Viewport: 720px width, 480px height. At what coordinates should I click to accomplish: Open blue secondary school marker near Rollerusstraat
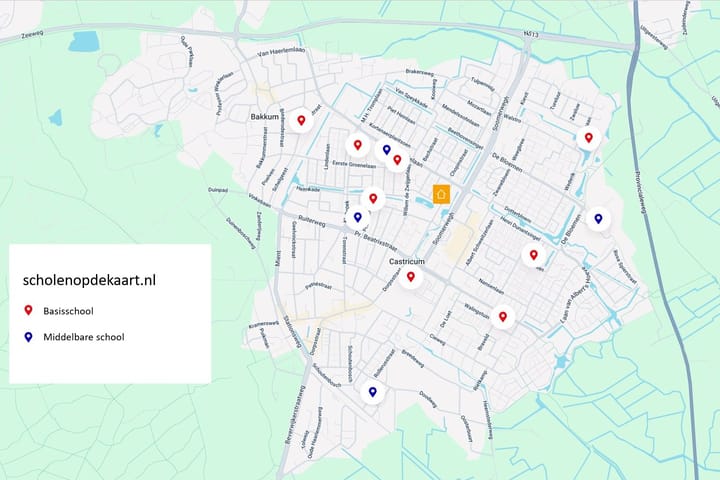pos(373,392)
